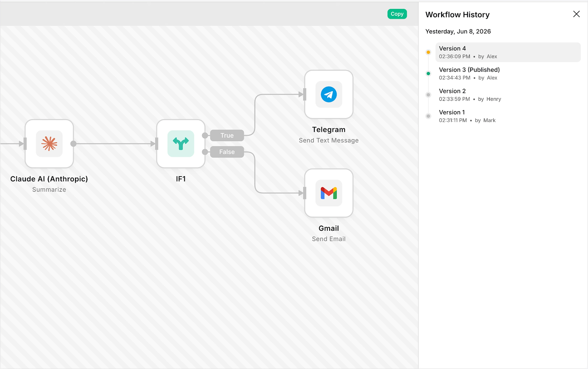Click the 'Telegram' node label

click(x=329, y=130)
